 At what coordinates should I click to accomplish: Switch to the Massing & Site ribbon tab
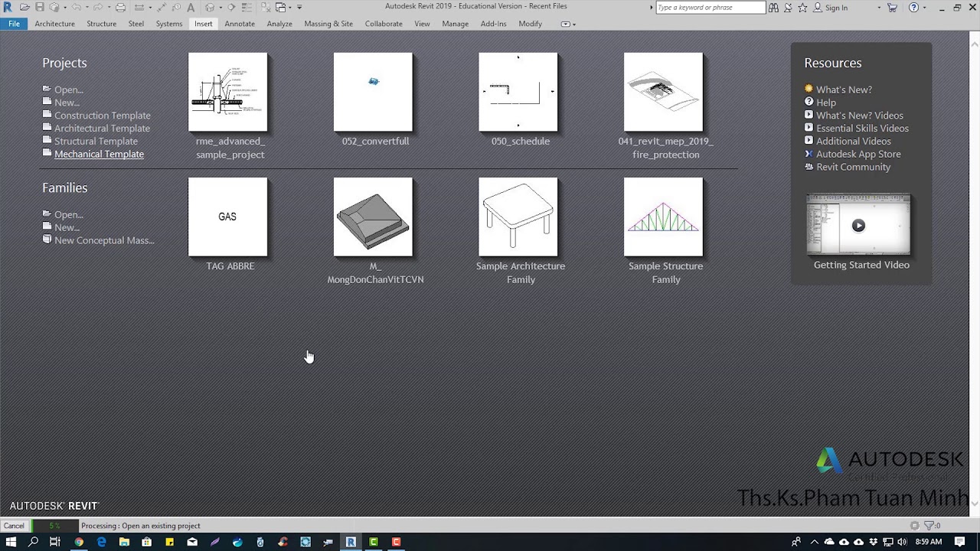click(x=328, y=24)
